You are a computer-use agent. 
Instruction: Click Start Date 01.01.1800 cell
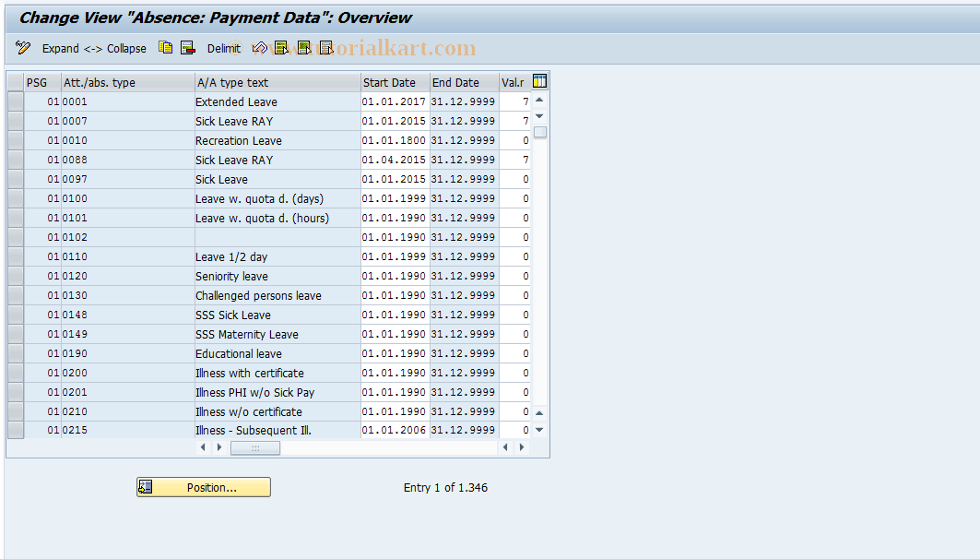(x=395, y=140)
